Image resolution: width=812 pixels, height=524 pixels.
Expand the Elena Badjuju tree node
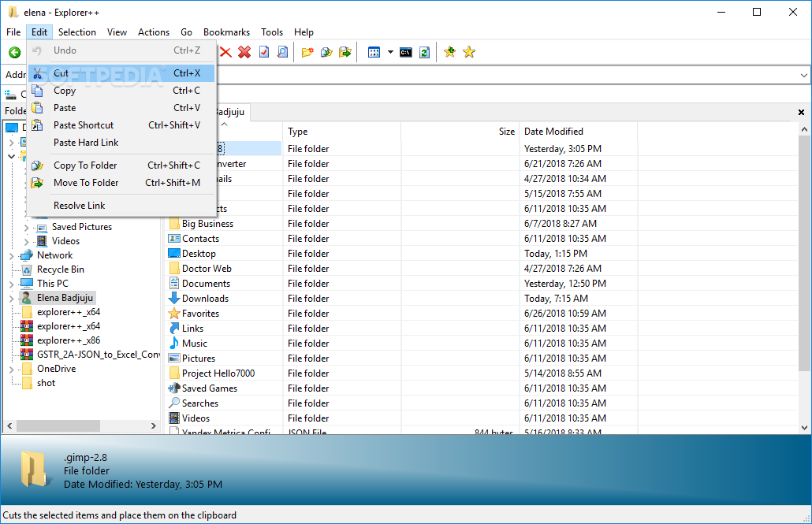pyautogui.click(x=11, y=298)
